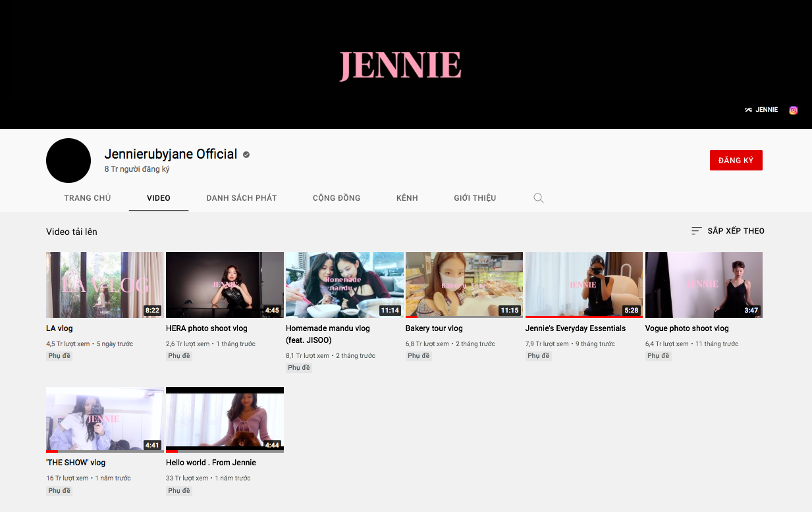Toggle Phụ đề badge on Bakery tour vlog
The height and width of the screenshot is (512, 812).
click(x=418, y=355)
